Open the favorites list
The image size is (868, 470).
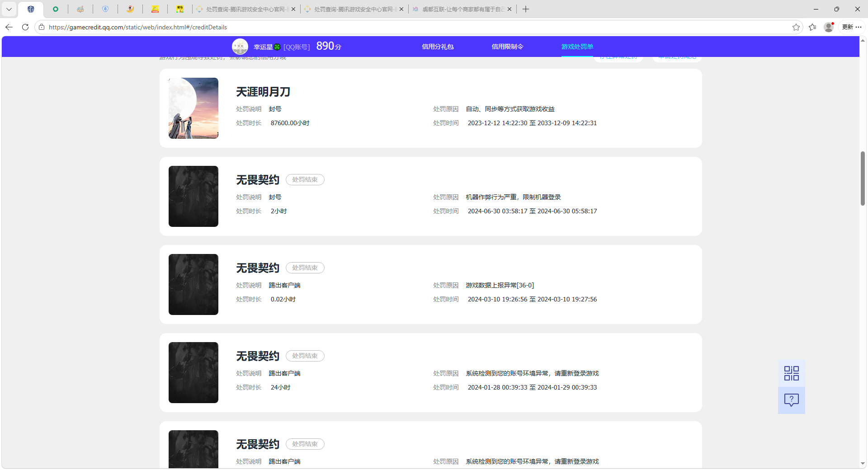click(812, 27)
